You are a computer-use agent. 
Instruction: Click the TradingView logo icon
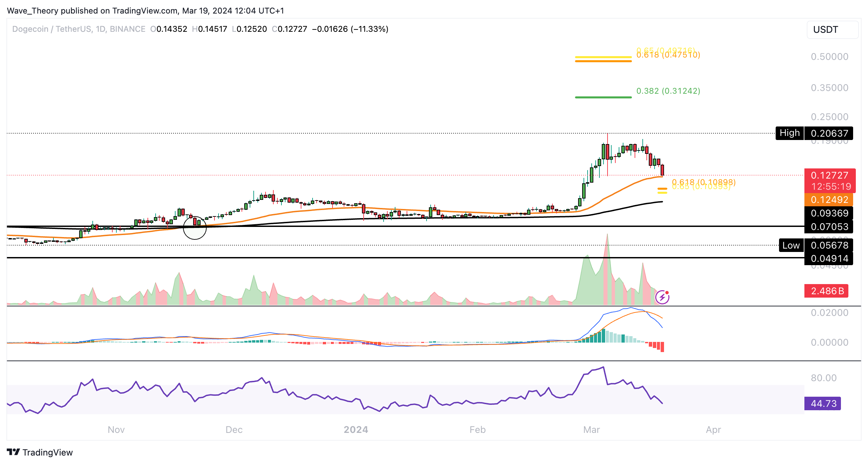tap(14, 452)
